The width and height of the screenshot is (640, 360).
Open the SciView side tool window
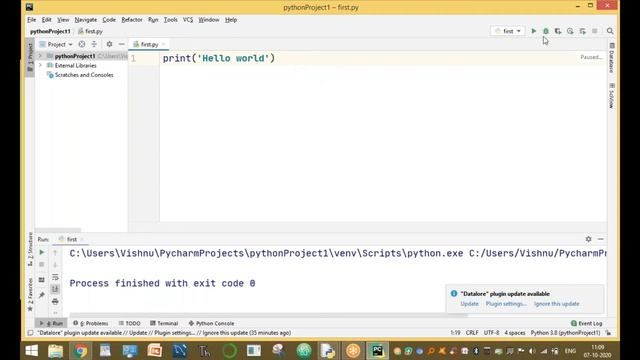611,96
